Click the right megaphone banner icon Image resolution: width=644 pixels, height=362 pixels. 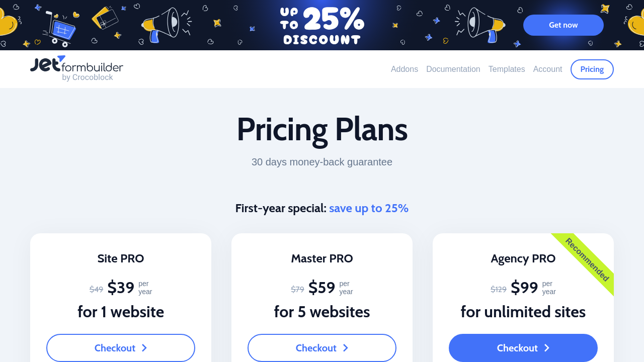point(480,24)
